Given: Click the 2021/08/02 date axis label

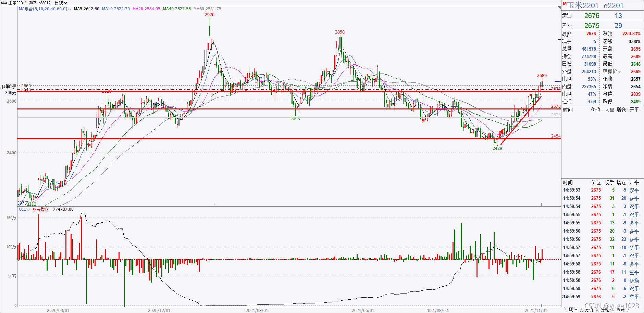Looking at the screenshot, I should point(437,311).
